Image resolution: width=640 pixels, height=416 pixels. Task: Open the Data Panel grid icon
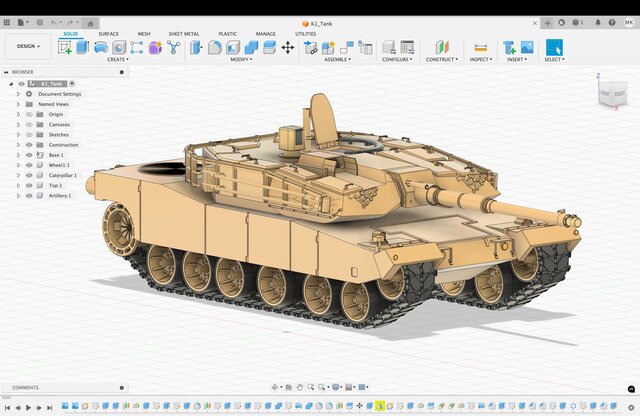(7, 23)
